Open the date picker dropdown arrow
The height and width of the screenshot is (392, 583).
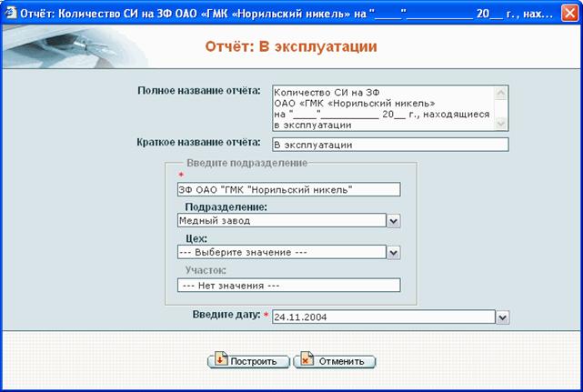click(503, 317)
